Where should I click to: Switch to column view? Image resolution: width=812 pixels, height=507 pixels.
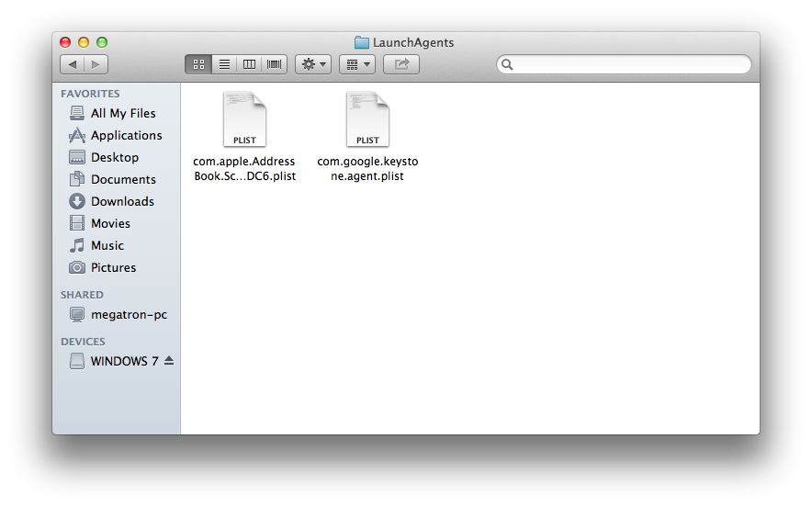pyautogui.click(x=249, y=64)
